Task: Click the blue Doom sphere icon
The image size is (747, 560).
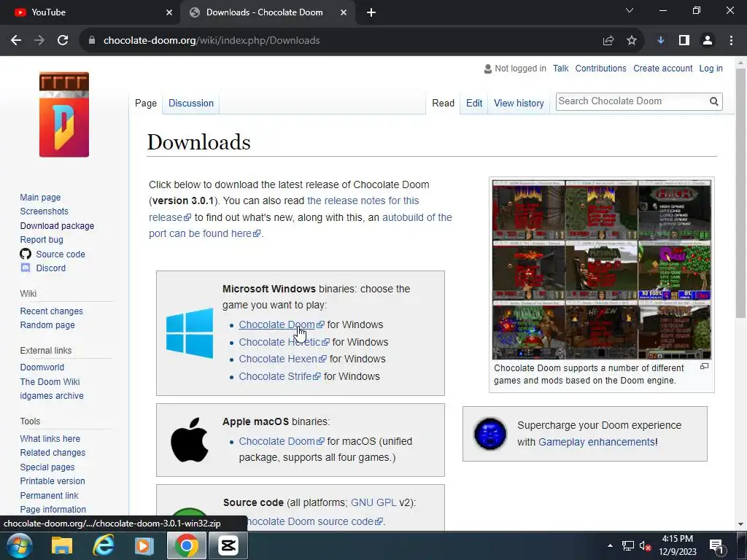Action: pos(490,433)
